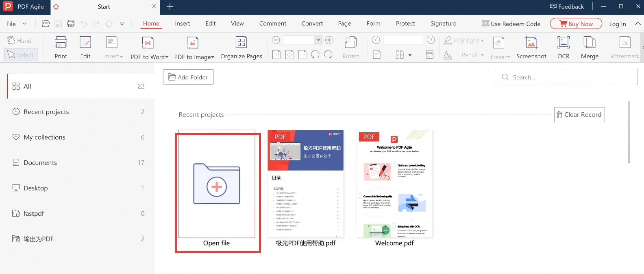The width and height of the screenshot is (644, 274).
Task: Click the Buy Now button
Action: click(576, 24)
